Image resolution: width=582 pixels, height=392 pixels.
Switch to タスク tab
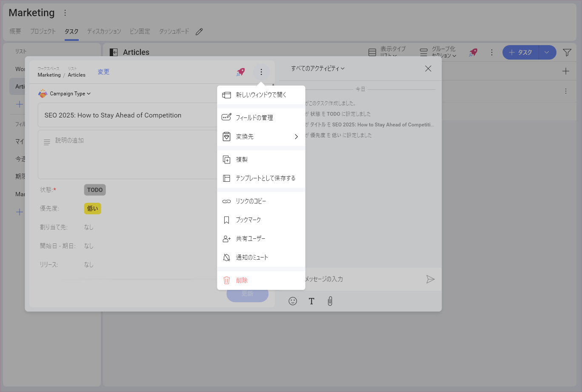tap(71, 31)
